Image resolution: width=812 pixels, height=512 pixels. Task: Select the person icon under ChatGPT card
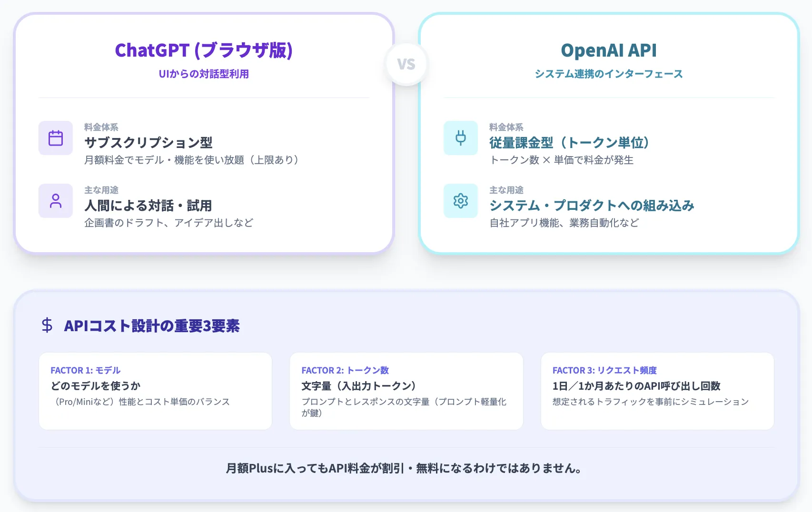55,201
